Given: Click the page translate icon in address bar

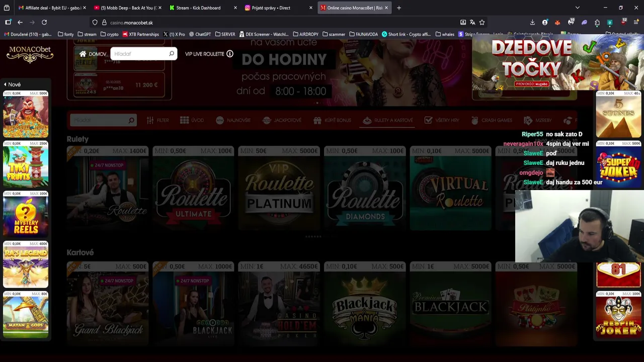Looking at the screenshot, I should tap(472, 23).
